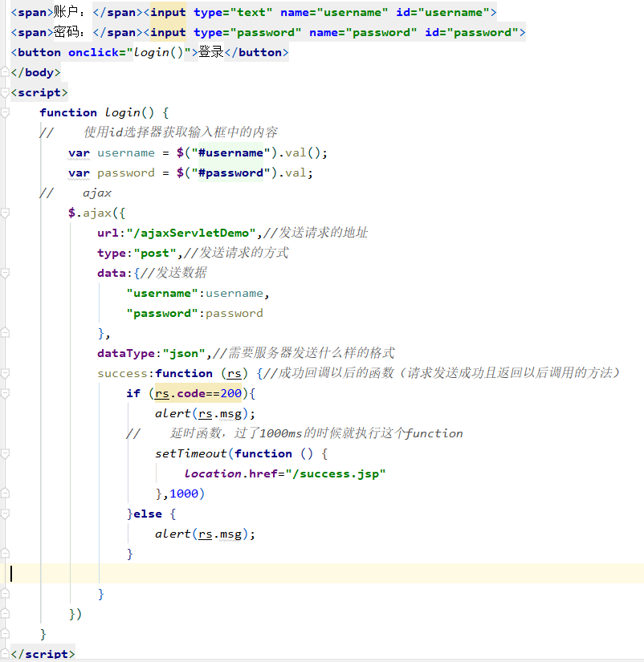Click the "/ajaxServletDemo" url string

[191, 233]
